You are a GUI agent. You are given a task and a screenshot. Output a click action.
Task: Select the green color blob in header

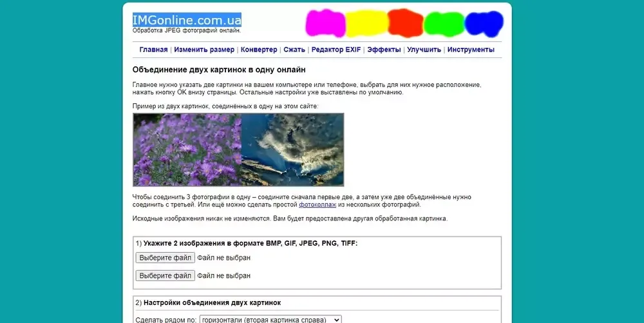coord(444,24)
